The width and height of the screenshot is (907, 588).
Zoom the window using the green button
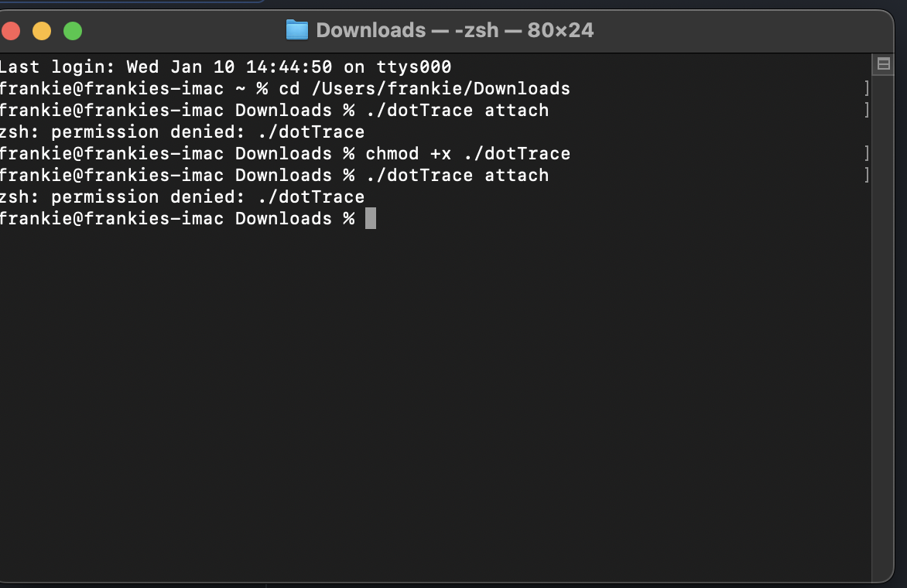point(73,31)
